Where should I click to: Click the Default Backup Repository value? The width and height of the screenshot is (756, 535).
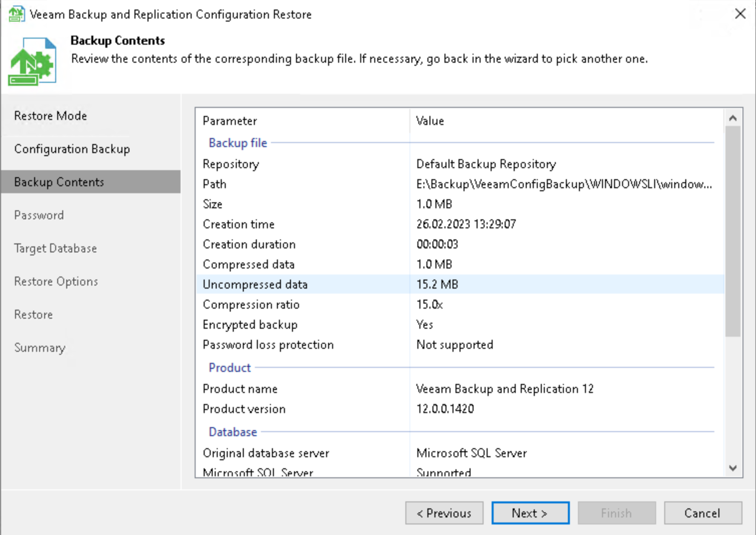(x=486, y=164)
